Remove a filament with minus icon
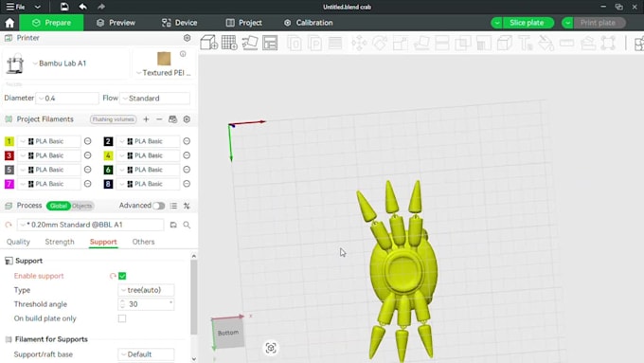644x363 pixels. (159, 119)
